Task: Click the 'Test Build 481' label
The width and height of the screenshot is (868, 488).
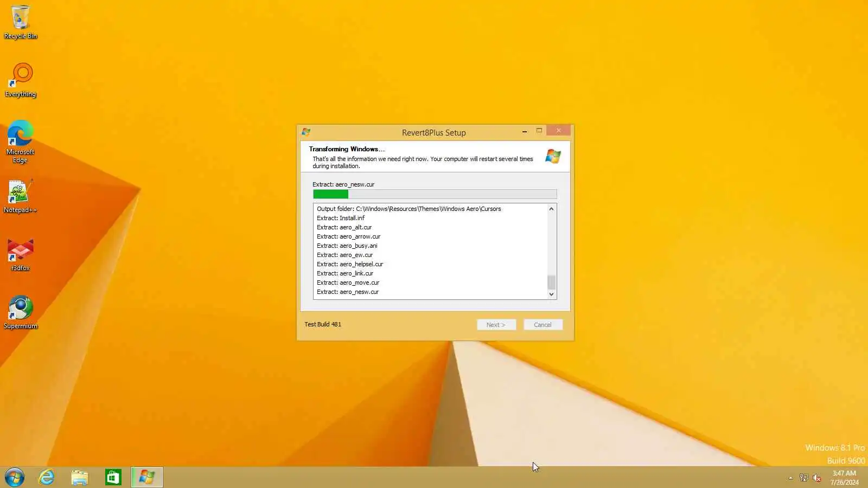Action: click(323, 324)
